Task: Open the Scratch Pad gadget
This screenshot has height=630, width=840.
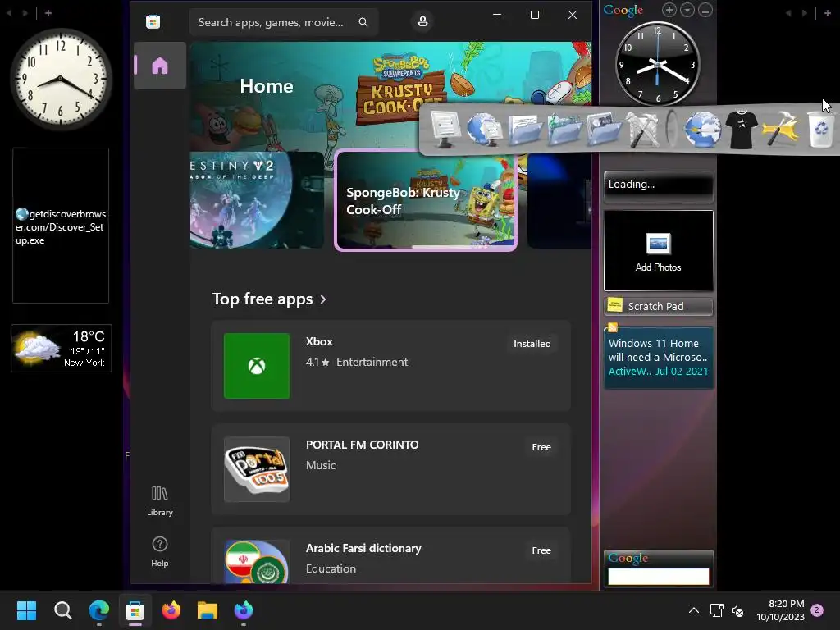Action: click(659, 307)
